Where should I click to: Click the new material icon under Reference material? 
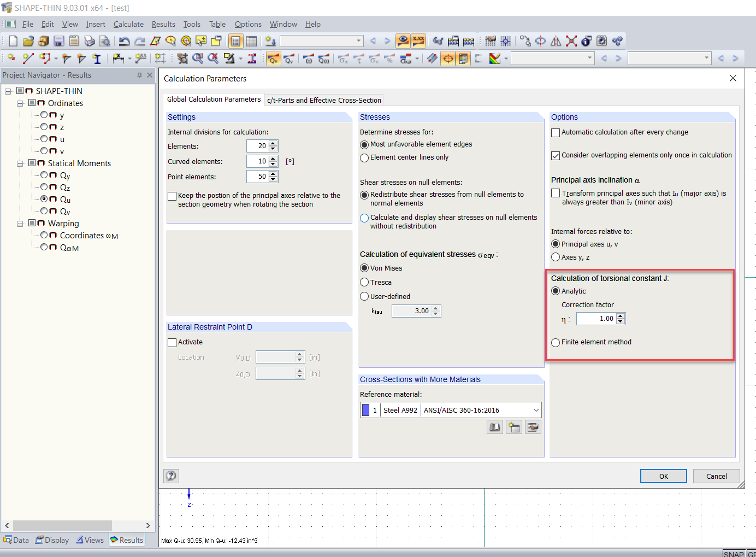[513, 426]
